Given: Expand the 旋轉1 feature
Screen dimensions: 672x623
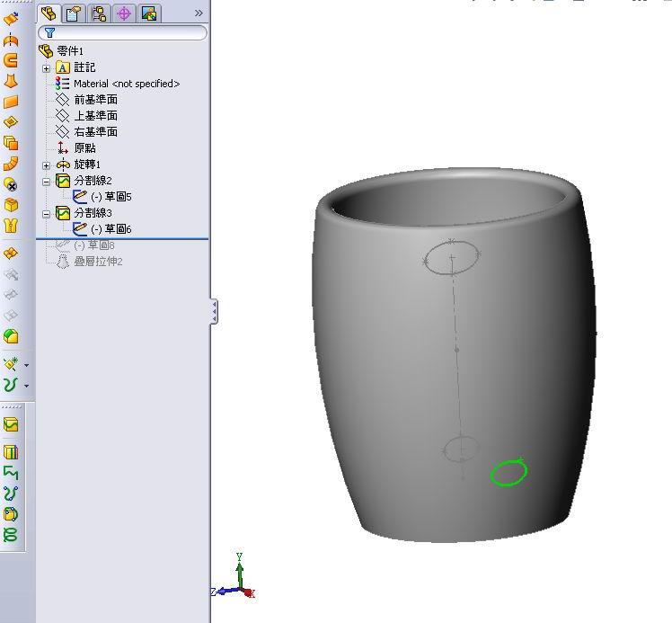Looking at the screenshot, I should pyautogui.click(x=47, y=165).
